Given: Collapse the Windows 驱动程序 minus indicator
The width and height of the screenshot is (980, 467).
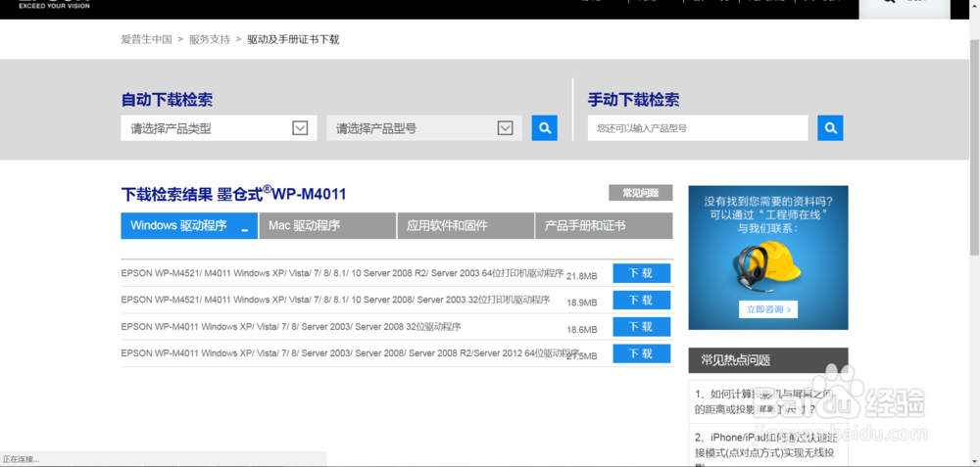Looking at the screenshot, I should point(245,231).
